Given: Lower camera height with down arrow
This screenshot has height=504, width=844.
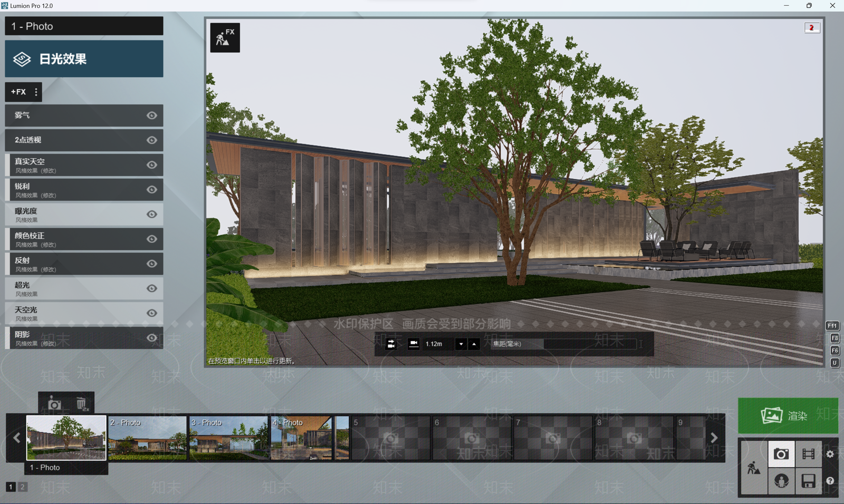Looking at the screenshot, I should 461,344.
